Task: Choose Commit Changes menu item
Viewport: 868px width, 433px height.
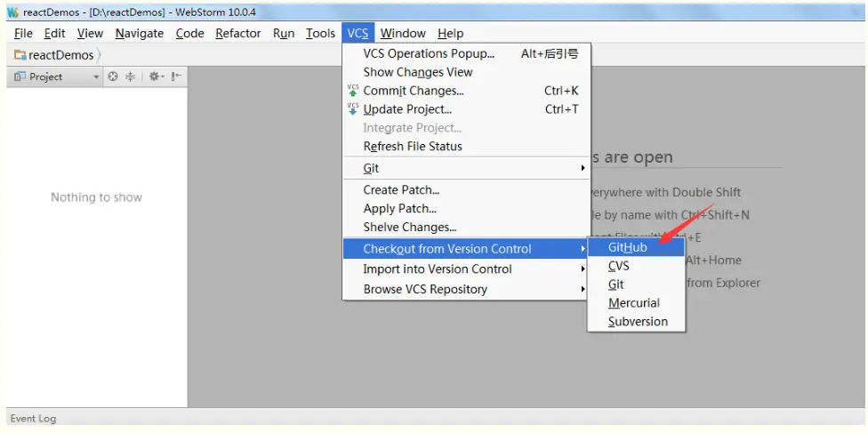Action: tap(467, 91)
